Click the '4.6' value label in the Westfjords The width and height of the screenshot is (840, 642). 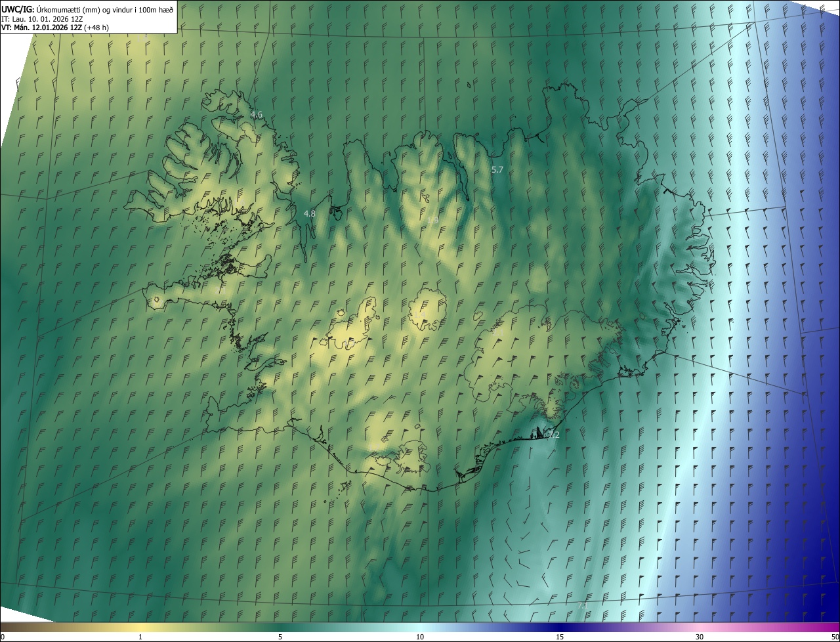pos(257,115)
